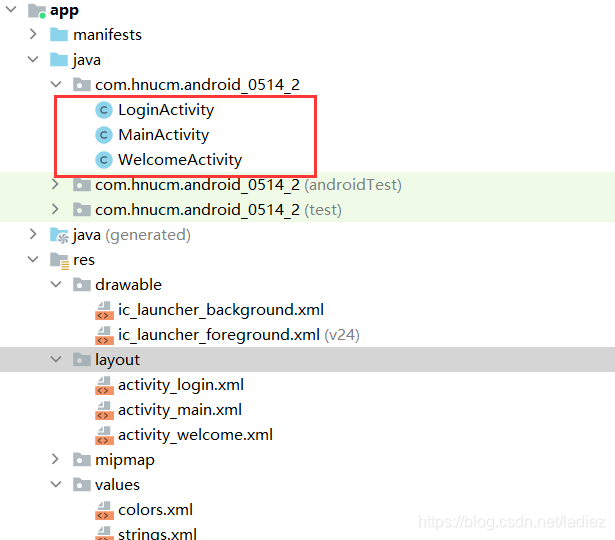Click the (test) package folder icon
Screen dimensions: 615x540
(x=82, y=210)
